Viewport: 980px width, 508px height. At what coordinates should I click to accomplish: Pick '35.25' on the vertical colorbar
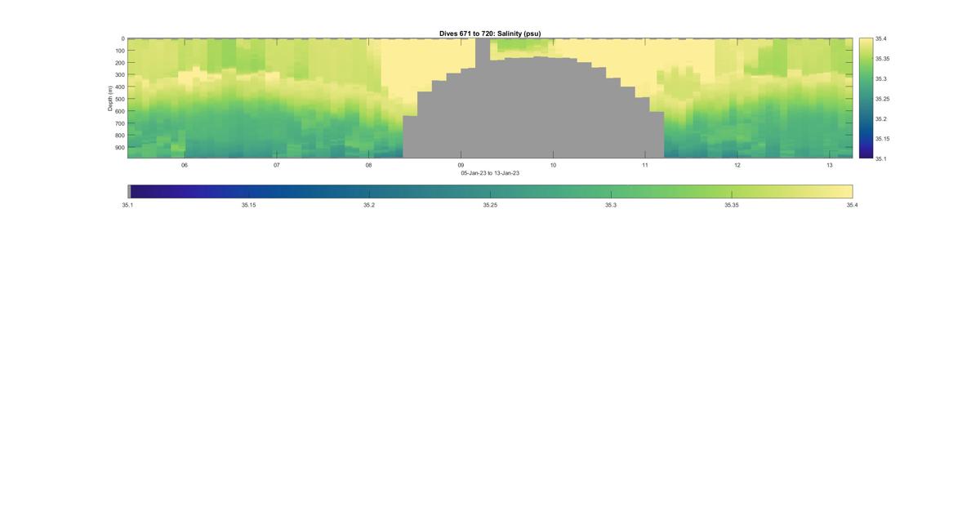(884, 99)
